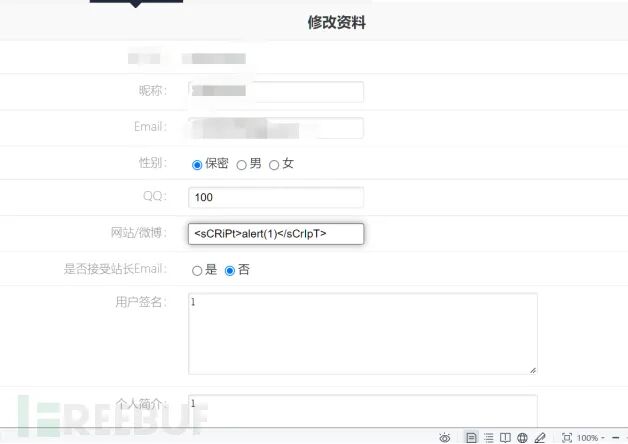
Task: Click the 修改资料 heading
Action: (x=336, y=22)
